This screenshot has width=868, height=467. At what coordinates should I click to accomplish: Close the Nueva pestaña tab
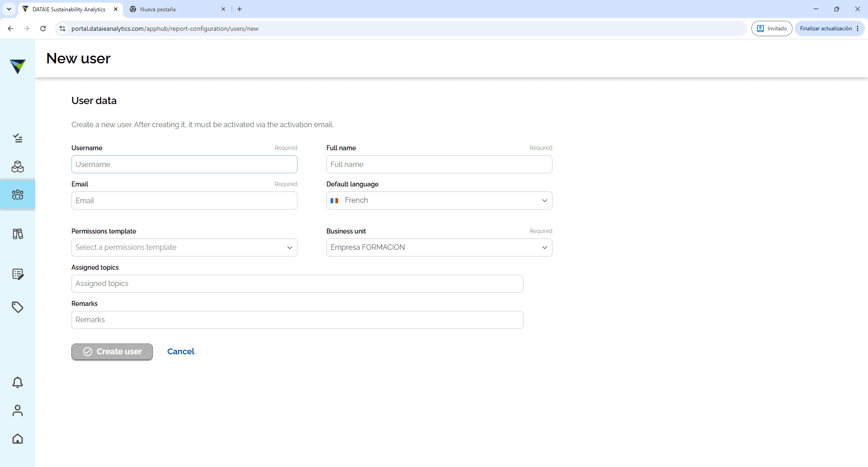(x=223, y=9)
